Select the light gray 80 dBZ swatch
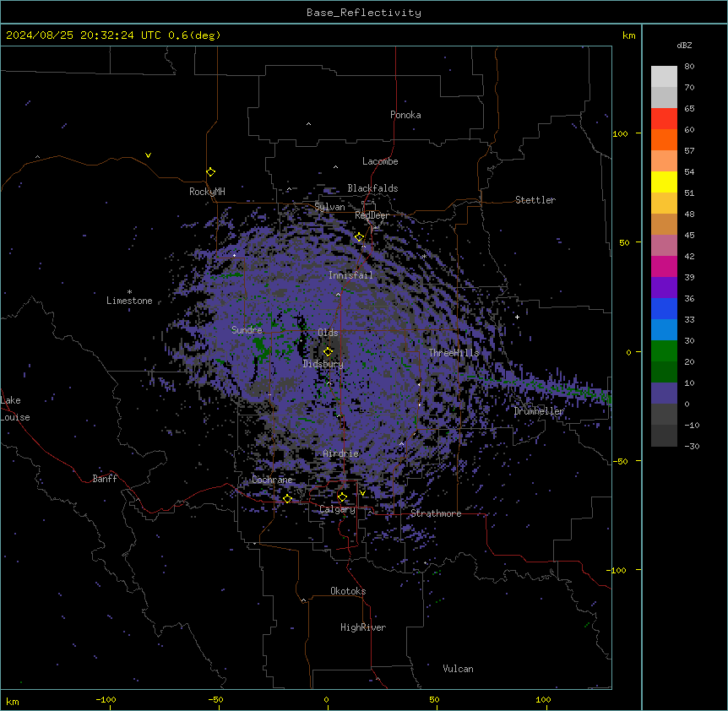 tap(664, 77)
